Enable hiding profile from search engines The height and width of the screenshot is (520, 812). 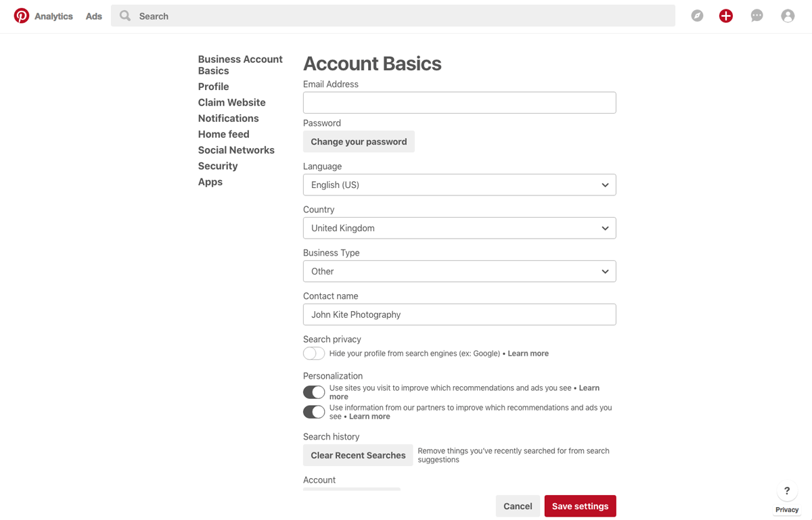point(313,353)
